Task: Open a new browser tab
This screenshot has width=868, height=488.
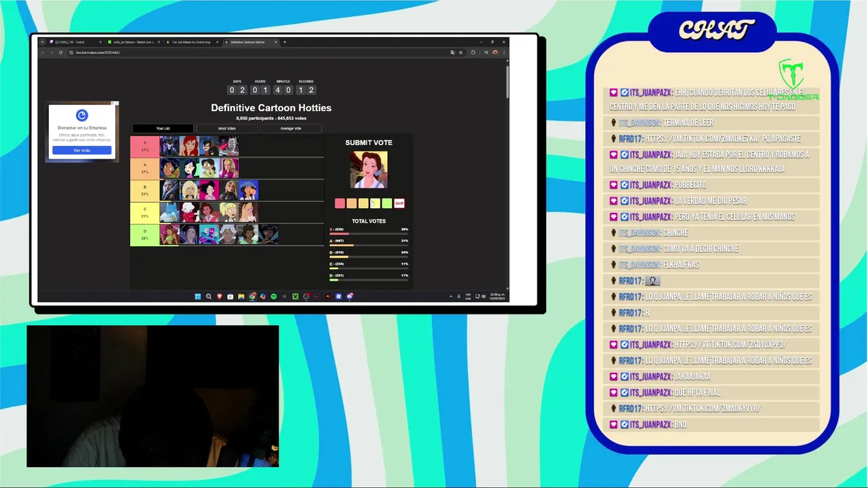Action: (284, 42)
